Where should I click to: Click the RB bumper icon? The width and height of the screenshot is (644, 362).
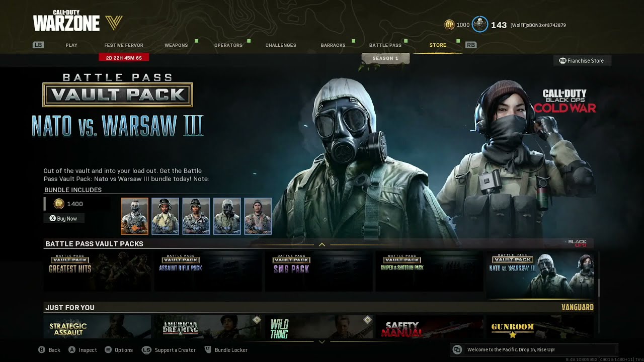[471, 45]
